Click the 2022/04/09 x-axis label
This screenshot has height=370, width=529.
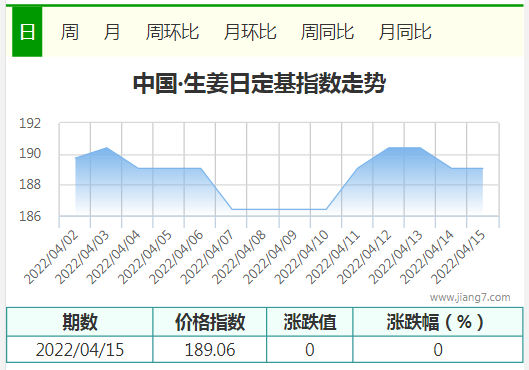[270, 257]
